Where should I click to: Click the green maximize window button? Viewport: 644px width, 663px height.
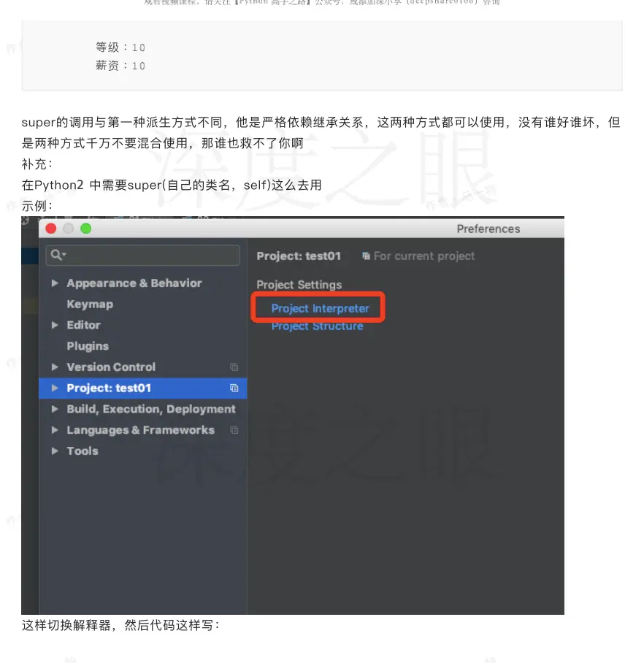(86, 229)
